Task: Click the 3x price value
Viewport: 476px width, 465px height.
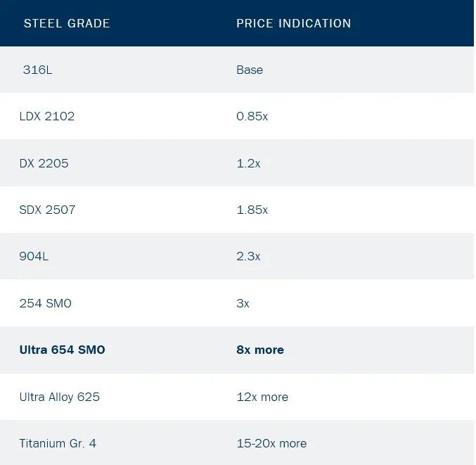Action: click(243, 303)
